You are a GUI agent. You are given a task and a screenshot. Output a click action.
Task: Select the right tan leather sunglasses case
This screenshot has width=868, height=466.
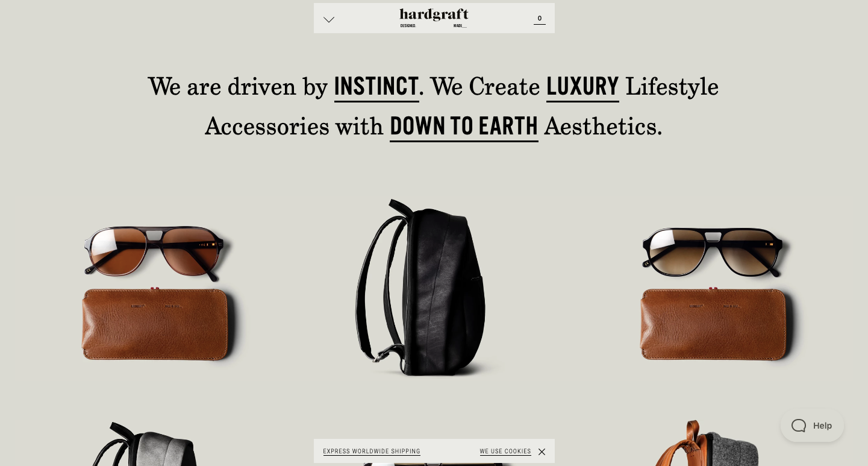[714, 324]
